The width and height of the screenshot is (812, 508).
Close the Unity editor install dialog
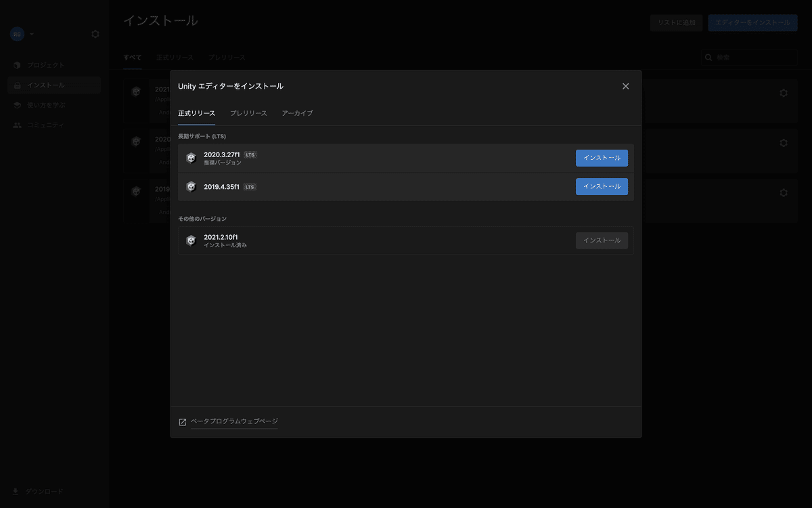coord(625,86)
